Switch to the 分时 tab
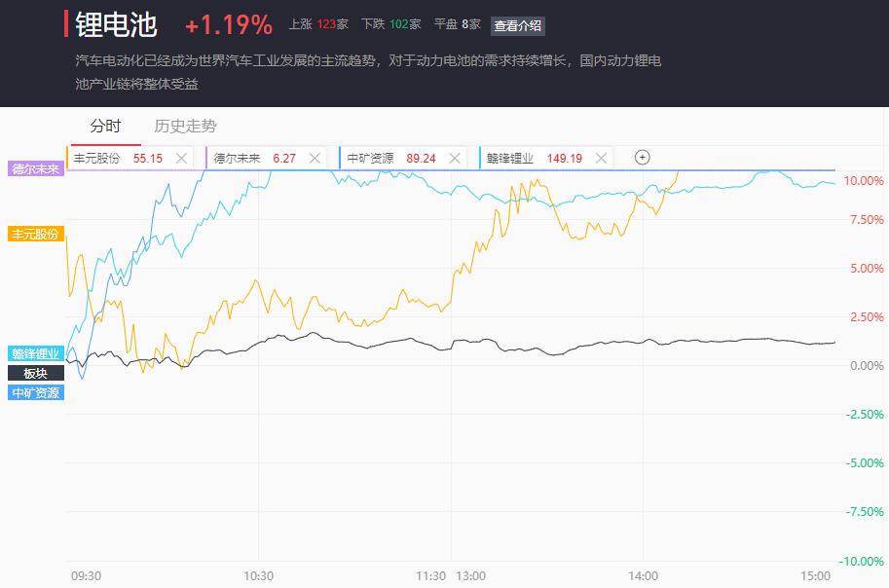This screenshot has width=889, height=588. point(105,126)
